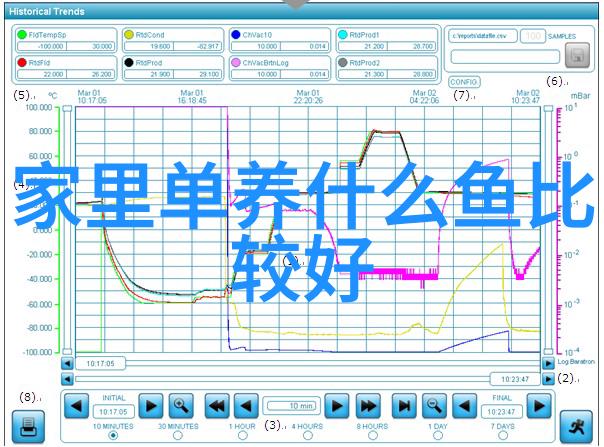Click RtdProd value 21.900

tap(149, 74)
